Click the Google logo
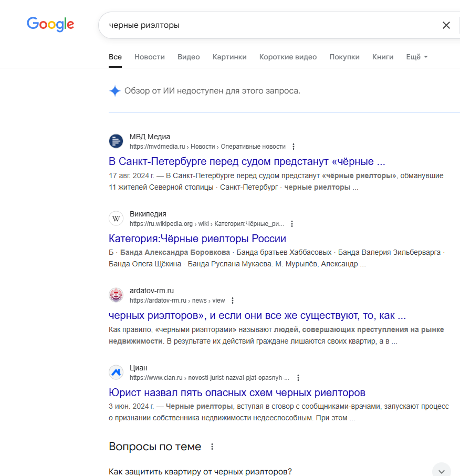 point(50,24)
